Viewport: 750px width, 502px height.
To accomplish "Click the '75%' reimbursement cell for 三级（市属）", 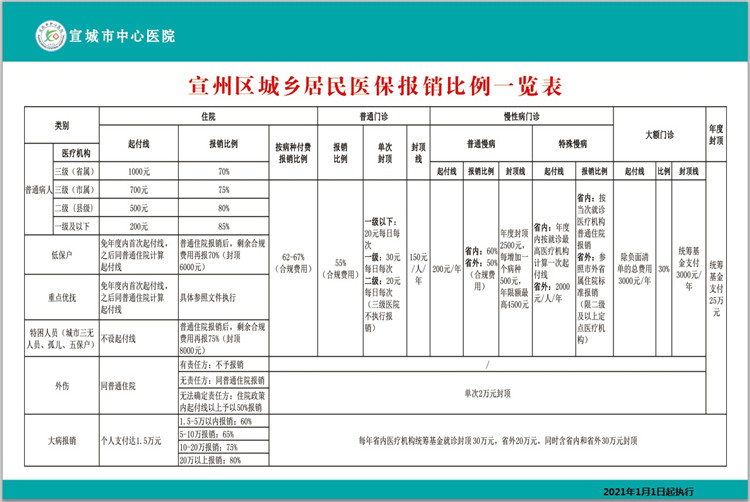I will pos(223,189).
